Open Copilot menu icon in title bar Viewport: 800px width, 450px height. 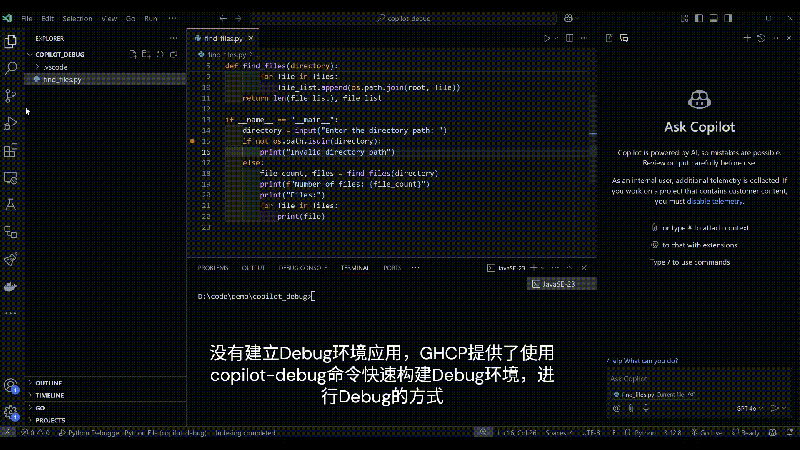tap(568, 18)
